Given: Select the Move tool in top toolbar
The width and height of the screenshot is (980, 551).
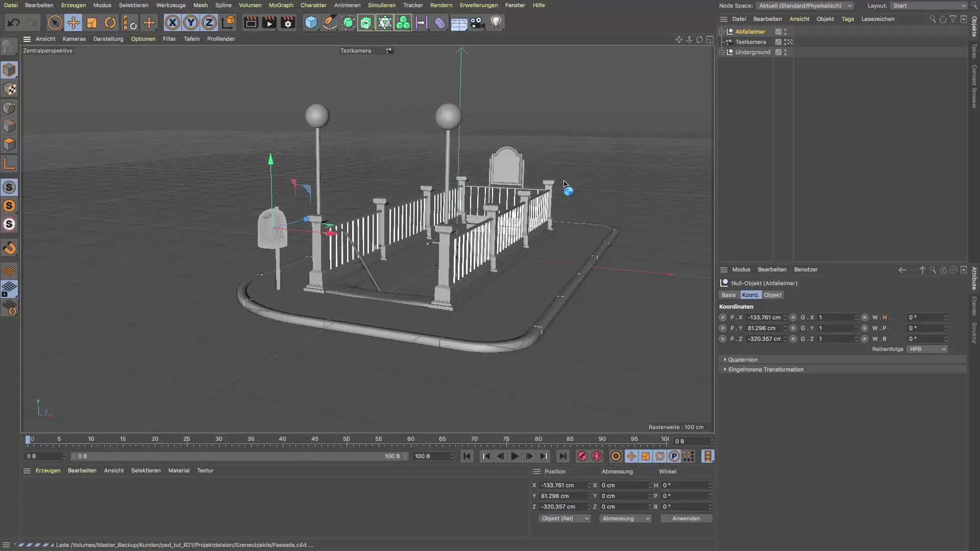Looking at the screenshot, I should click(73, 22).
